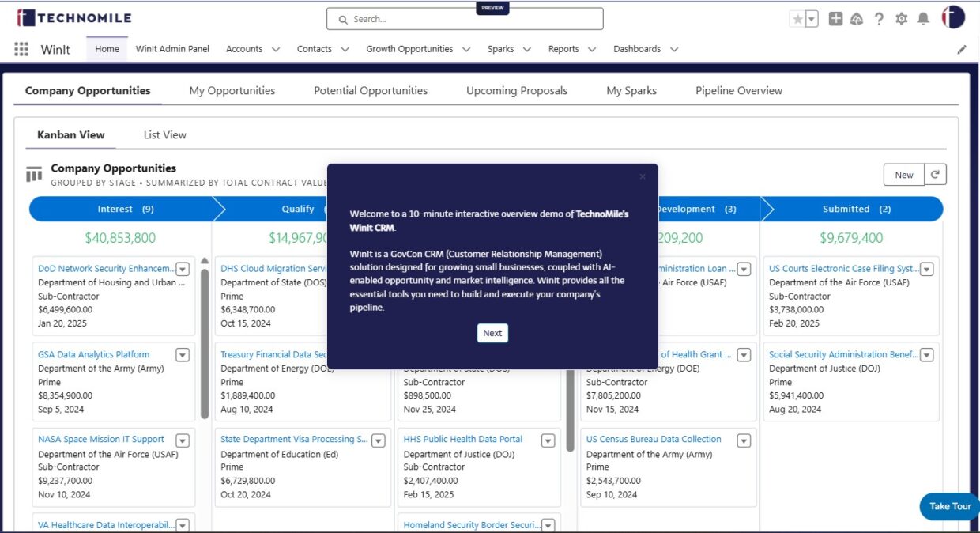Viewport: 980px width, 533px height.
Task: Close the welcome demo popup
Action: 643,176
